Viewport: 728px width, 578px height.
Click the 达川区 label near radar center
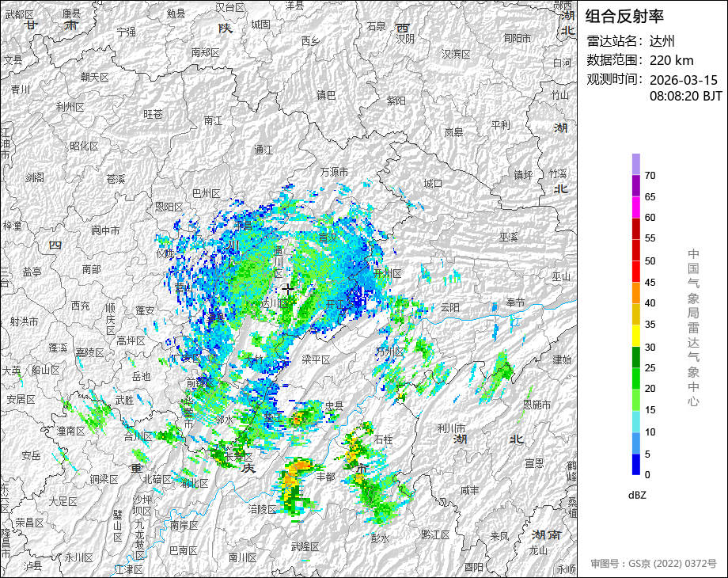[x=275, y=303]
